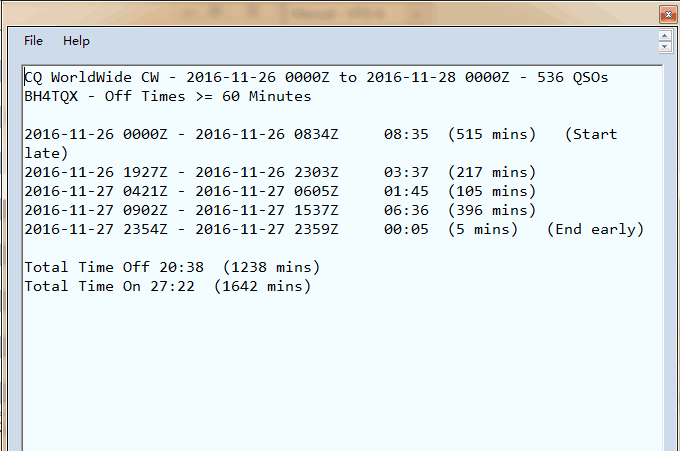Click the '08:35' duration value
The height and width of the screenshot is (451, 680).
(x=406, y=134)
